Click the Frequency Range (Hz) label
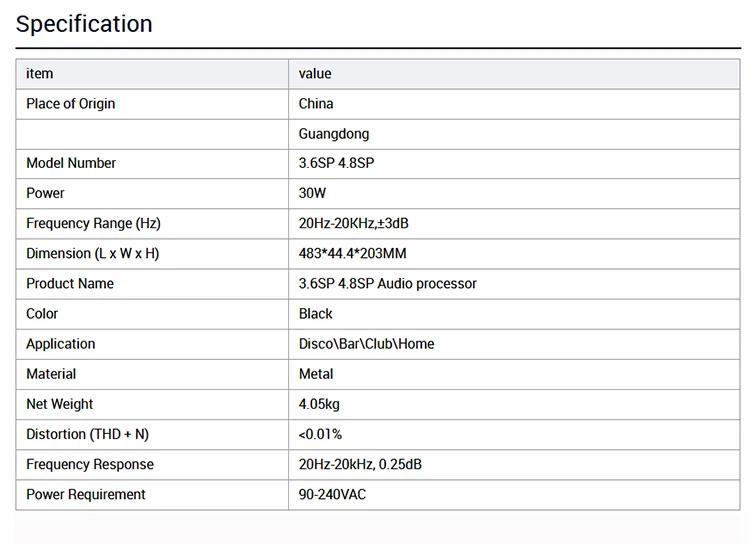Image resolution: width=750 pixels, height=547 pixels. click(x=93, y=224)
